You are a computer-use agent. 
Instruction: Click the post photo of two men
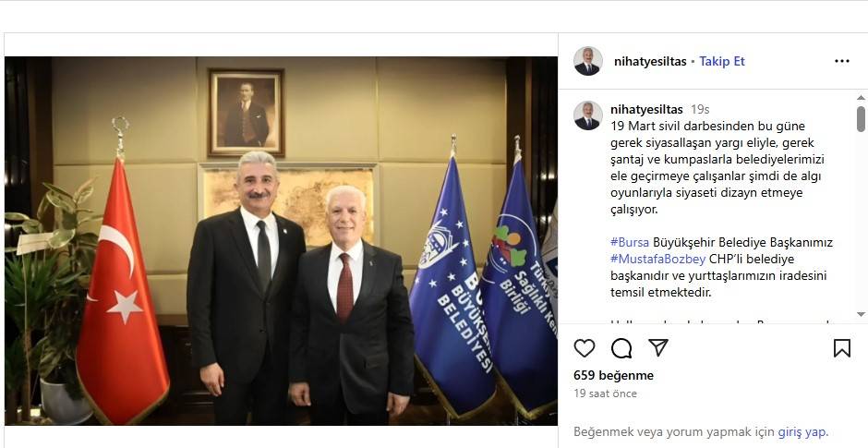pos(282,241)
